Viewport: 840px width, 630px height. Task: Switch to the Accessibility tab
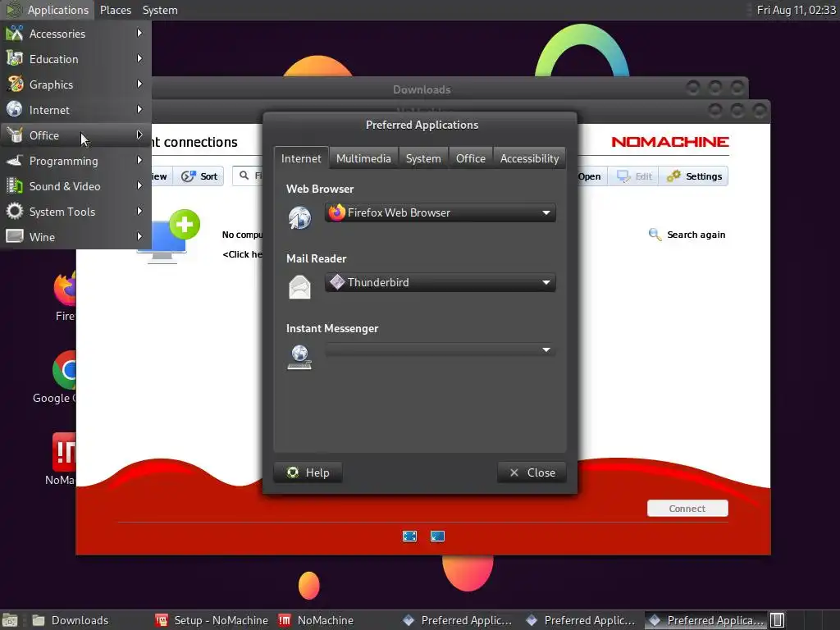[x=529, y=158]
